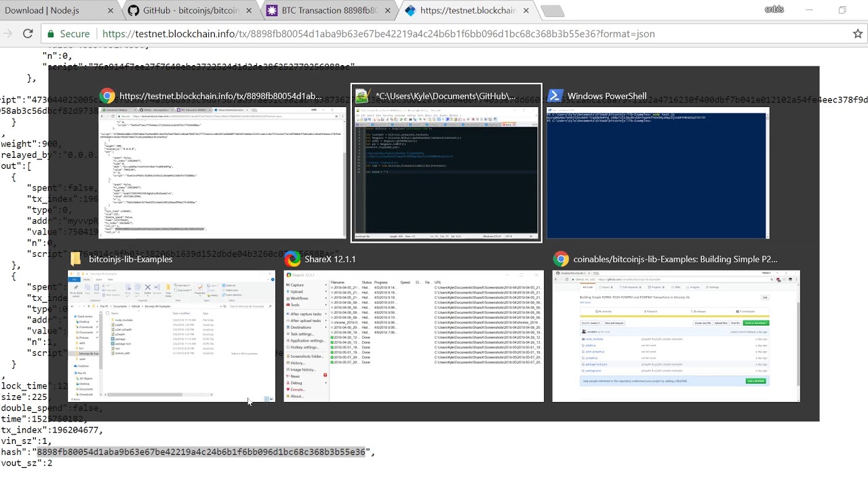This screenshot has width=868, height=488.
Task: Click the 'bitcoinjs-lib-Examples' title text
Action: [x=130, y=259]
